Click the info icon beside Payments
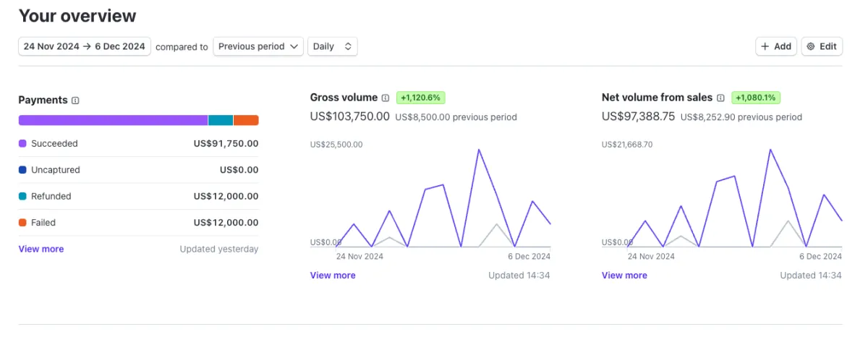The width and height of the screenshot is (868, 337). (x=76, y=101)
